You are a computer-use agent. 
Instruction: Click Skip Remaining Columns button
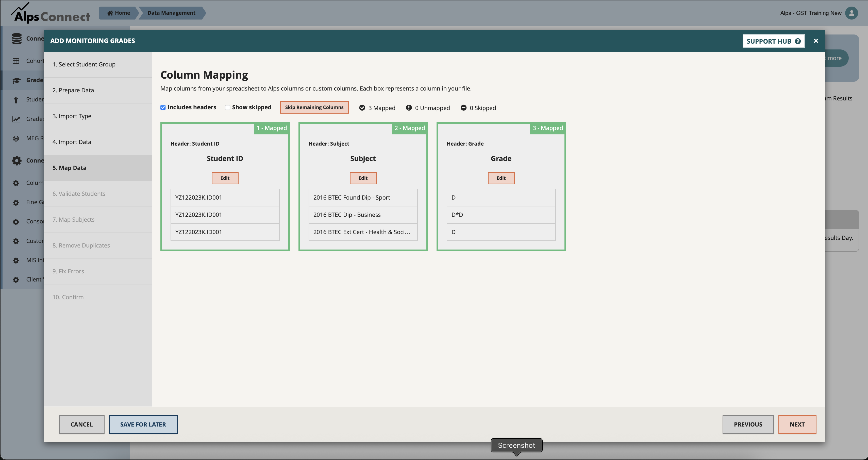click(x=314, y=108)
